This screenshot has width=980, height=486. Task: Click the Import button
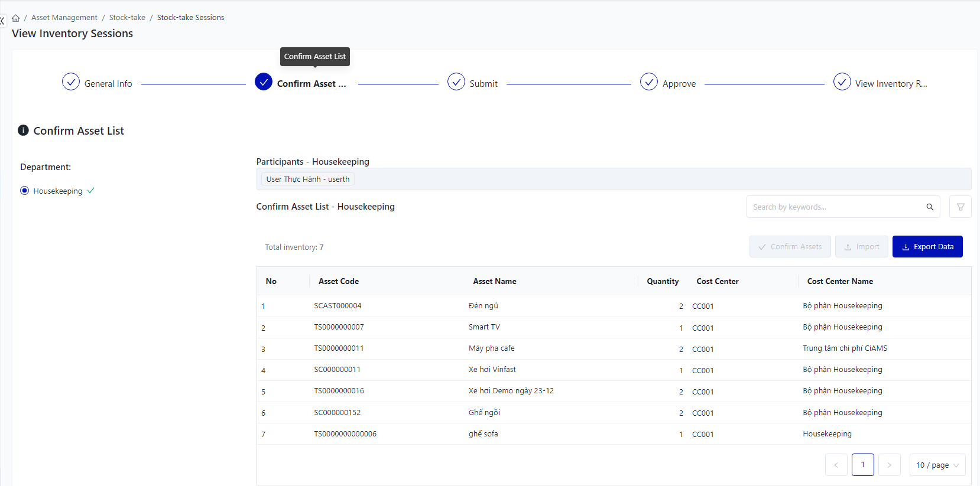click(861, 247)
